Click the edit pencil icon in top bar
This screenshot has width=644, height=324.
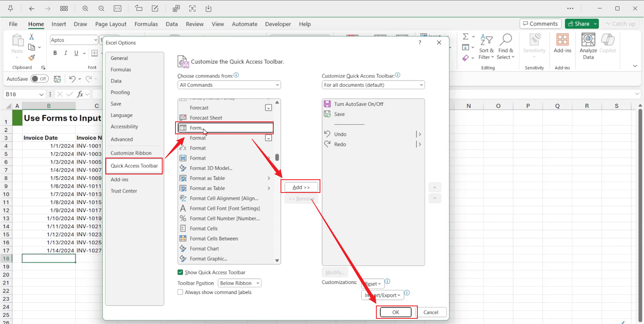[155, 8]
